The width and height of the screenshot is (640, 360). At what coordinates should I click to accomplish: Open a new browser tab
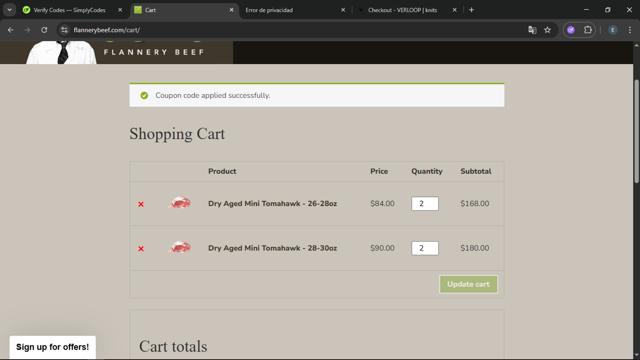[x=471, y=10]
